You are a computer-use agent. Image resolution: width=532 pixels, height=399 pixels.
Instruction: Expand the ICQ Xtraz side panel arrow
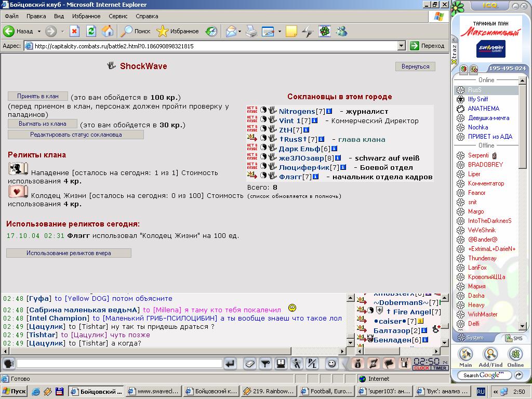[454, 39]
